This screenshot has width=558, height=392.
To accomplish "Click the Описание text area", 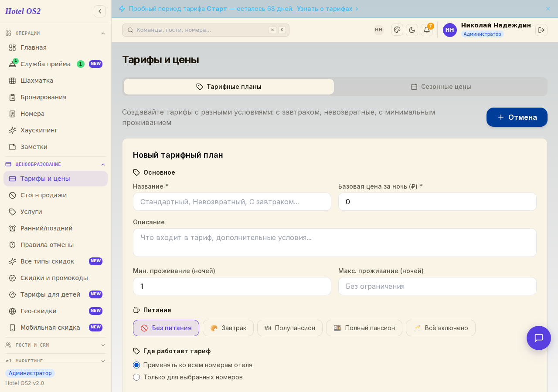I will [x=335, y=243].
